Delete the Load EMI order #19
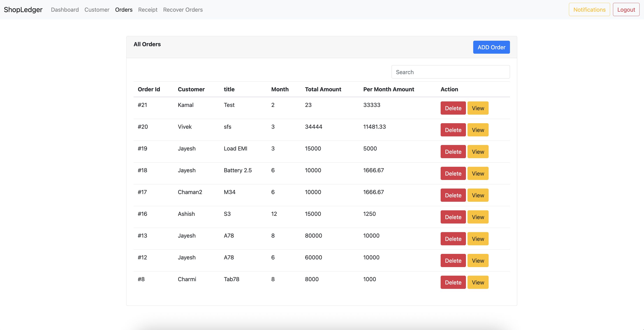Image resolution: width=644 pixels, height=330 pixels. coord(453,152)
